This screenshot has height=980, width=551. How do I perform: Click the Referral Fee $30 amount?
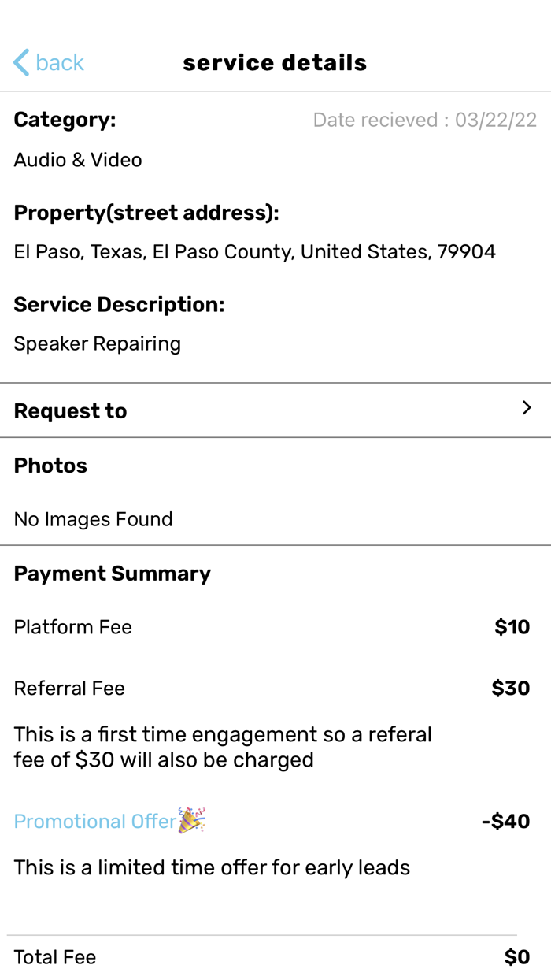coord(510,689)
